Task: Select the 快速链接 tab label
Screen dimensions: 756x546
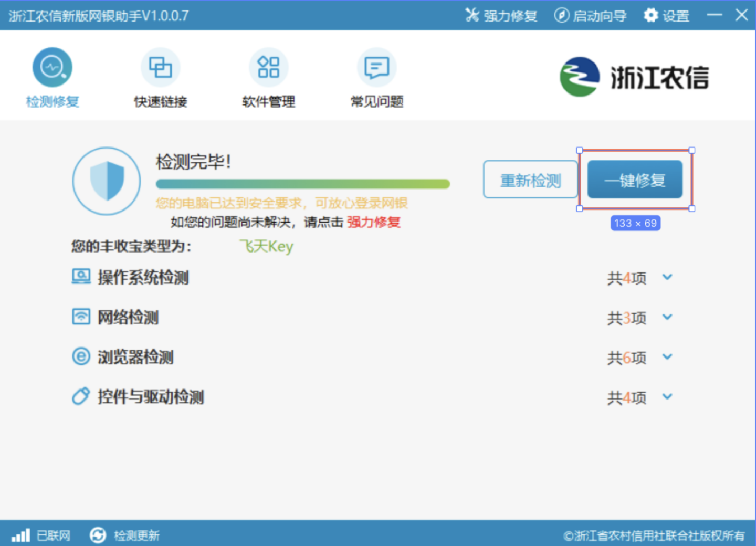Action: coord(160,102)
